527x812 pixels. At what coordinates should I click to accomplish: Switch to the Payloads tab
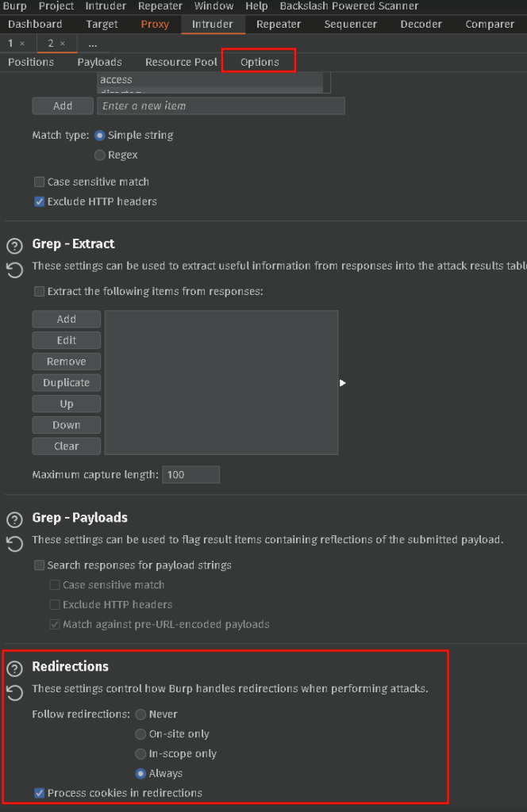[99, 62]
